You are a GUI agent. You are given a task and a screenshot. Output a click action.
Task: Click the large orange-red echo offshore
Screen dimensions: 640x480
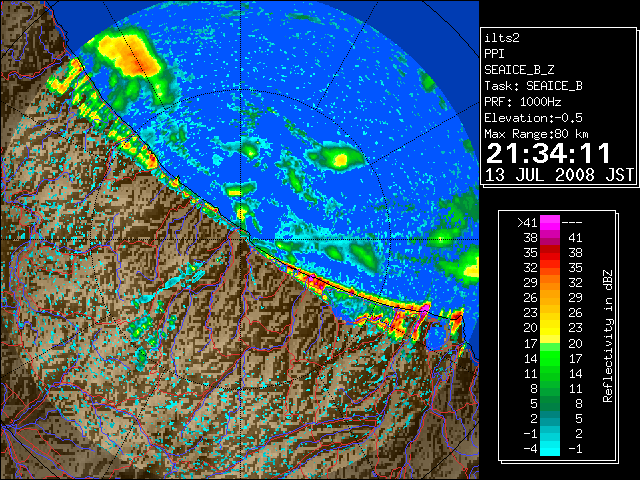tap(131, 55)
